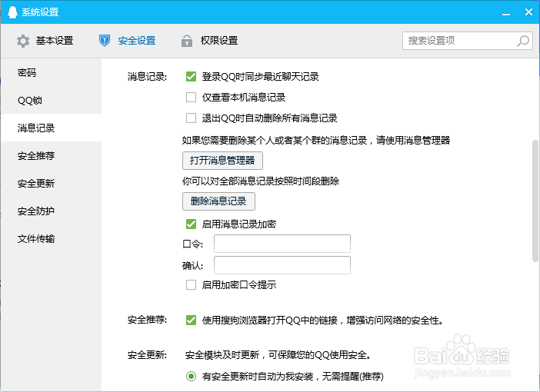Viewport: 540px width, 392px height.
Task: Open the 基本设置 tab
Action: click(x=45, y=41)
